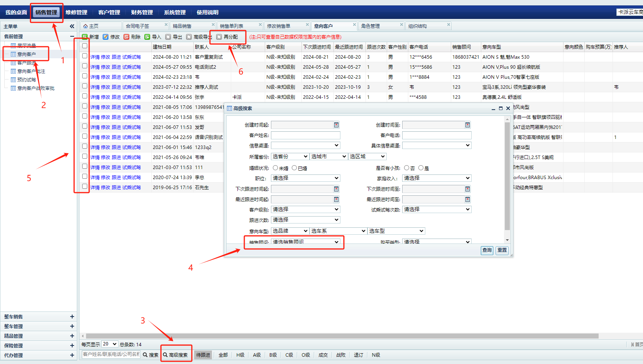Expand the 整车销售 sidebar section
643x364 pixels.
pyautogui.click(x=72, y=317)
